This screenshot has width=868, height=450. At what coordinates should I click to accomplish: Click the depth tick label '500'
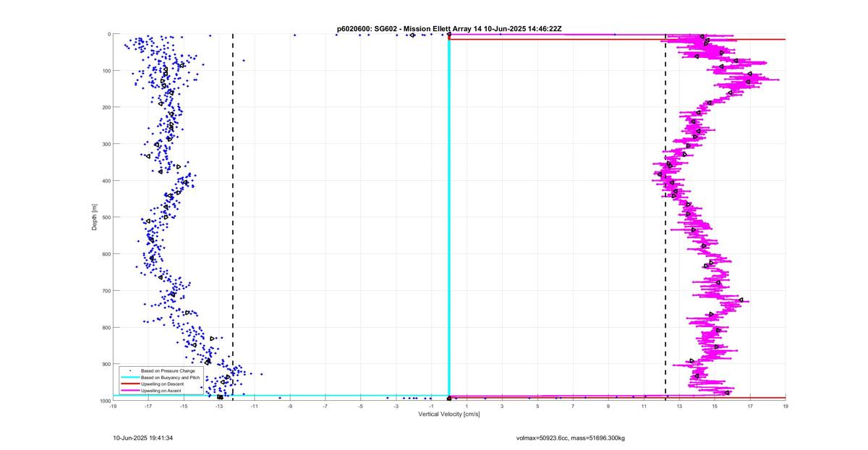coord(106,217)
